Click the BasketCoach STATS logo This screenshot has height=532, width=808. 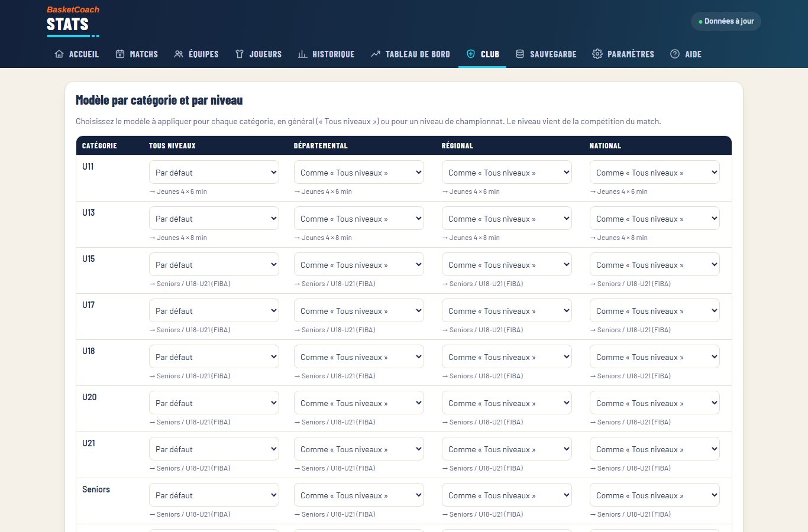(x=73, y=21)
